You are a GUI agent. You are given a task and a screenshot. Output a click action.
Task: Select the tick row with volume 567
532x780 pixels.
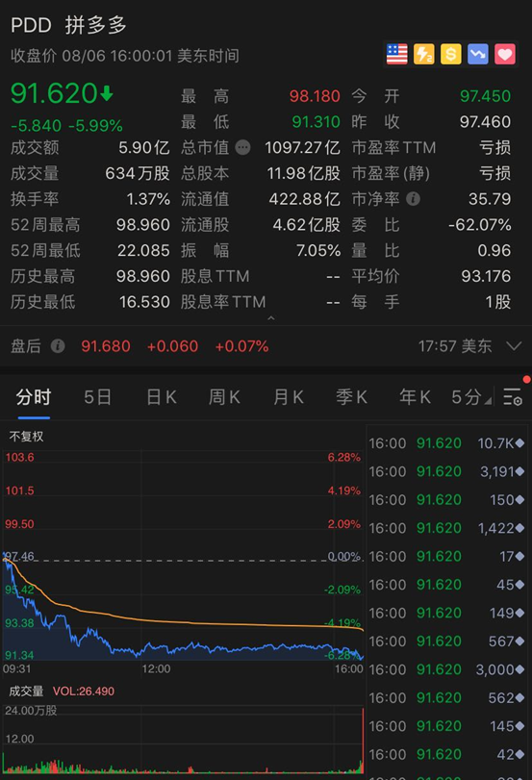coord(446,642)
